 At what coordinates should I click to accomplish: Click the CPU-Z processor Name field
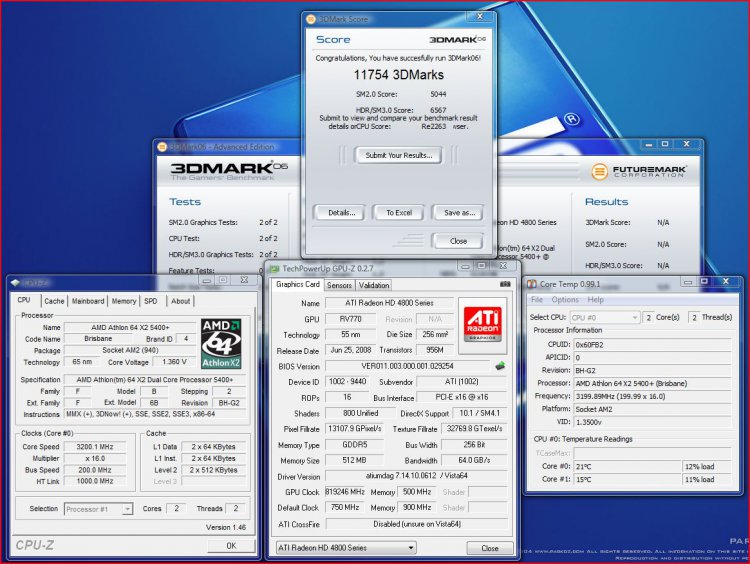coord(130,327)
